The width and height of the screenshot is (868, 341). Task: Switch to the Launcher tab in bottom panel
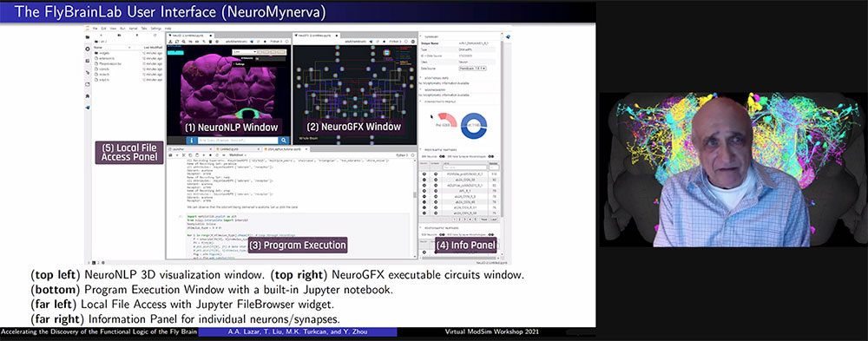click(178, 149)
